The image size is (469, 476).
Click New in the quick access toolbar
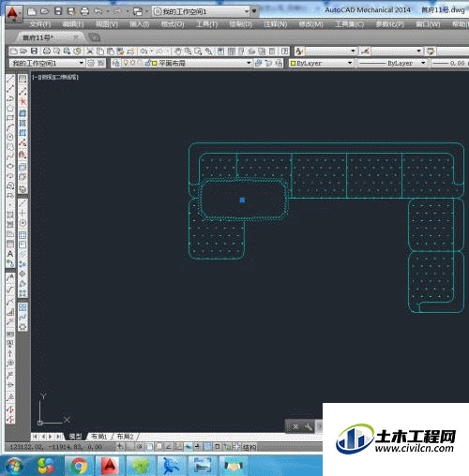tap(31, 12)
